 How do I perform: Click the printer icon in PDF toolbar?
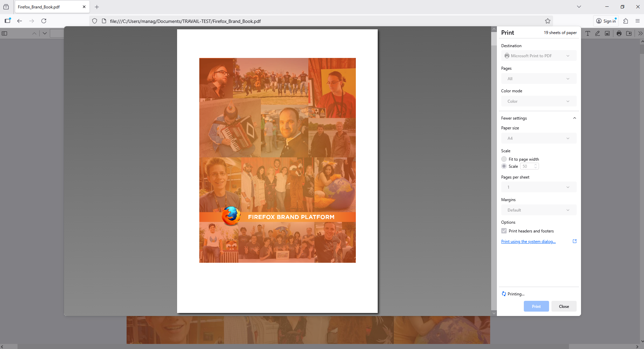(619, 33)
